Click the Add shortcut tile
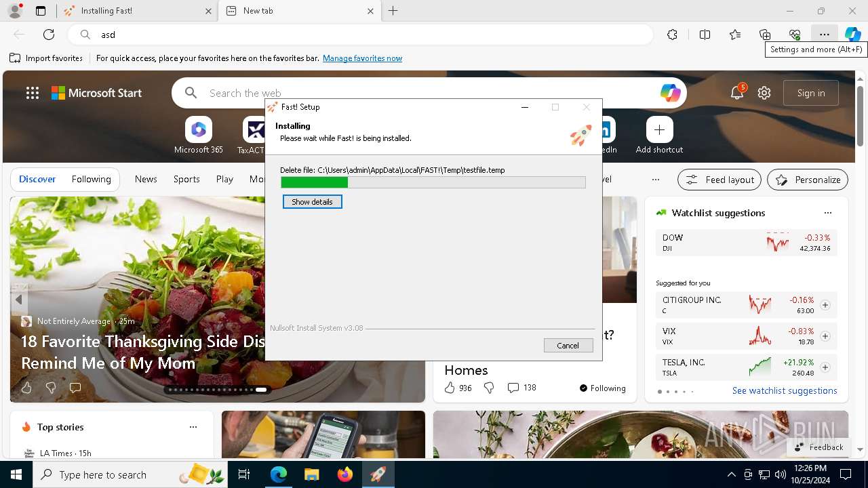 pyautogui.click(x=659, y=136)
